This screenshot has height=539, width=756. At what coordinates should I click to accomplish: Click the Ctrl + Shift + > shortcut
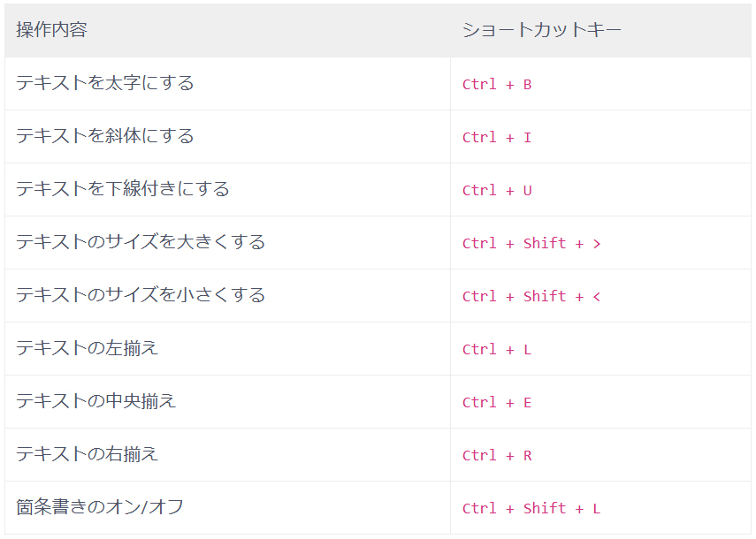pos(531,244)
